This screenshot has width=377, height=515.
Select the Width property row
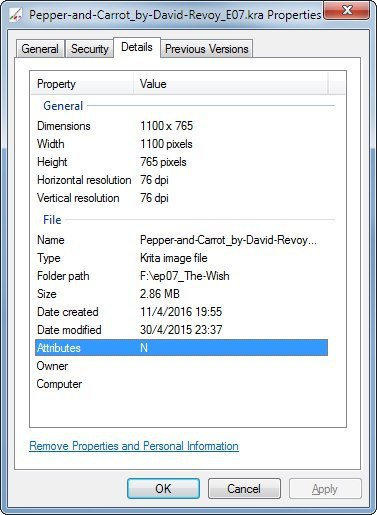click(x=181, y=144)
